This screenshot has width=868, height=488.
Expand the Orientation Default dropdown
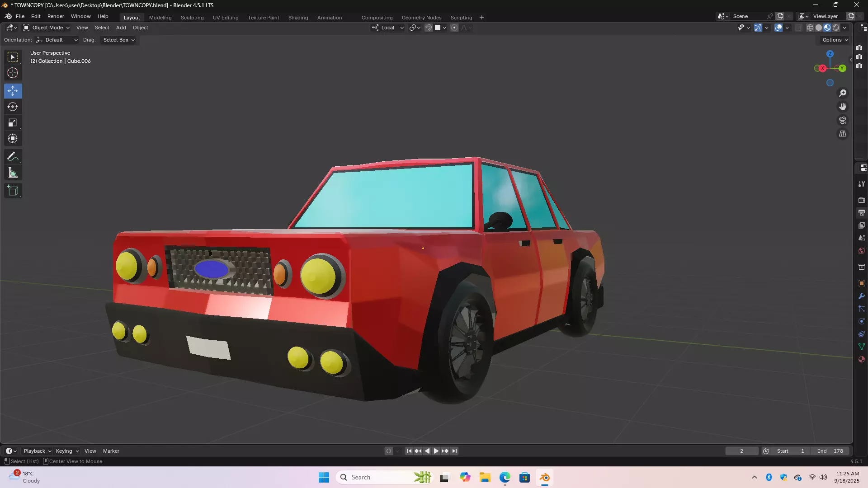(57, 40)
